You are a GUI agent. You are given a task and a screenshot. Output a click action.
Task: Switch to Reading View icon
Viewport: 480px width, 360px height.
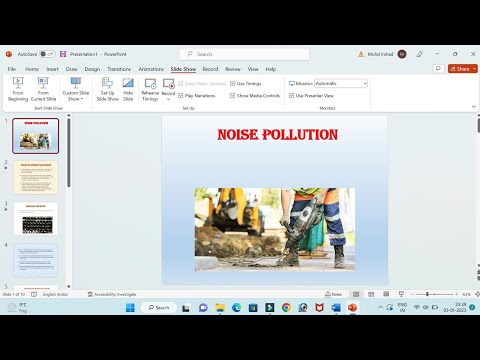(x=386, y=294)
